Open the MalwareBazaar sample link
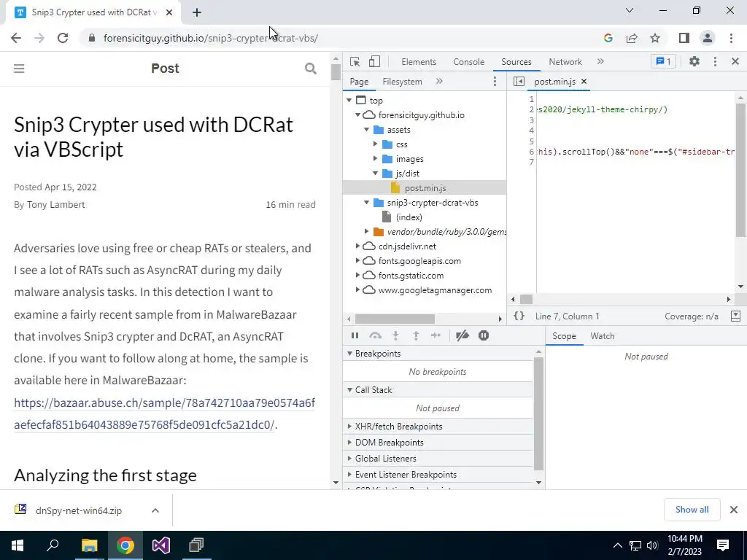Image resolution: width=747 pixels, height=560 pixels. (164, 413)
